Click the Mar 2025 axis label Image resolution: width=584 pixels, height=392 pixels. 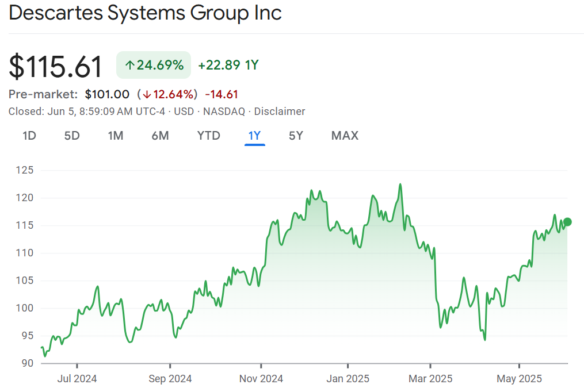[x=430, y=379]
